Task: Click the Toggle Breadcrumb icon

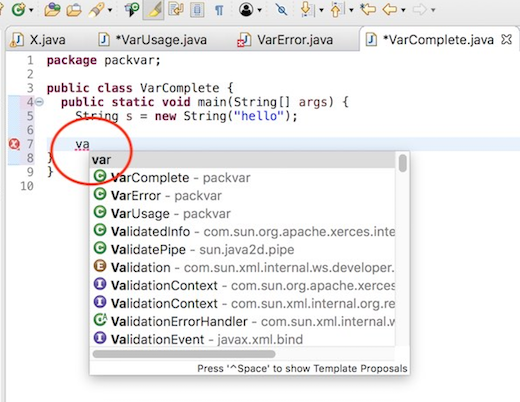Action: click(132, 10)
